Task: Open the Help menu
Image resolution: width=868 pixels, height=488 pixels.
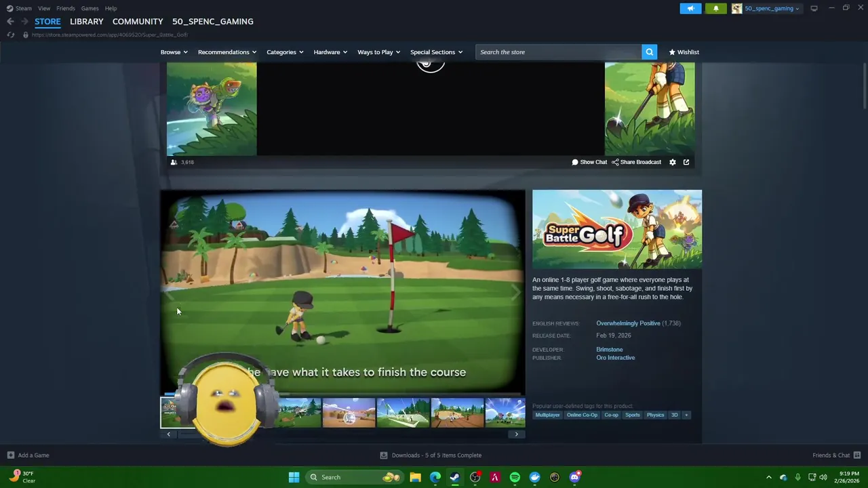Action: [111, 8]
